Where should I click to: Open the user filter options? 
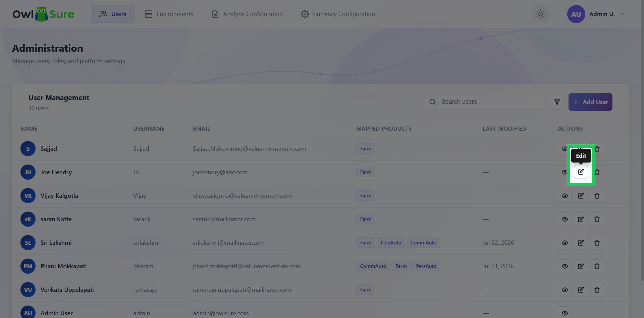[557, 102]
